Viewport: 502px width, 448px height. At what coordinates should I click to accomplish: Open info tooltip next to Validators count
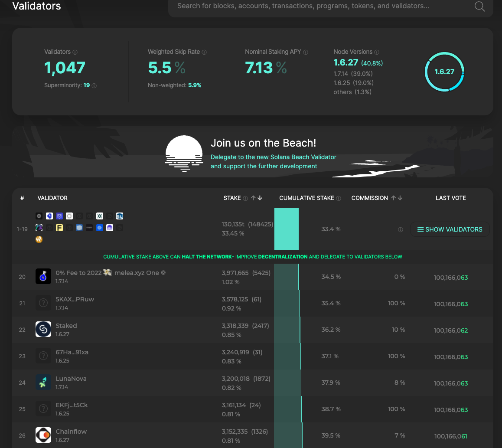[x=75, y=52]
